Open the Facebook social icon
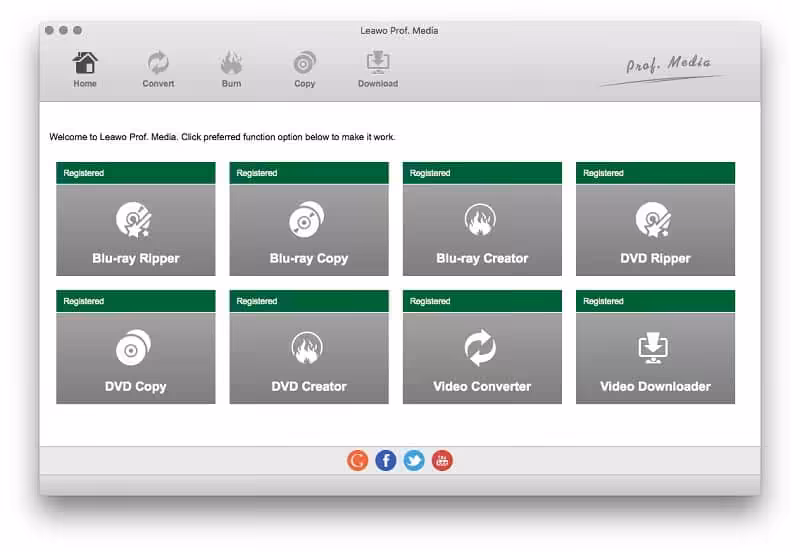Image resolution: width=800 pixels, height=552 pixels. pos(386,460)
